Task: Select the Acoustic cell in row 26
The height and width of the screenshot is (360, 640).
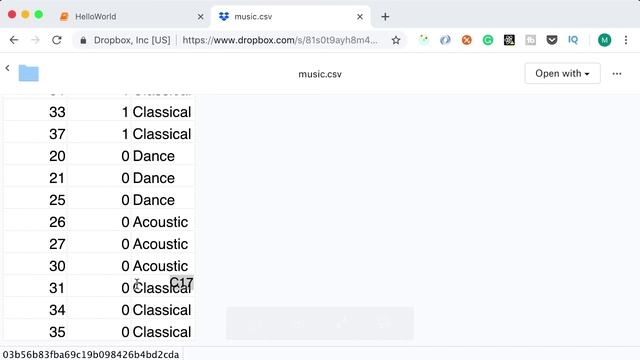Action: [x=163, y=222]
